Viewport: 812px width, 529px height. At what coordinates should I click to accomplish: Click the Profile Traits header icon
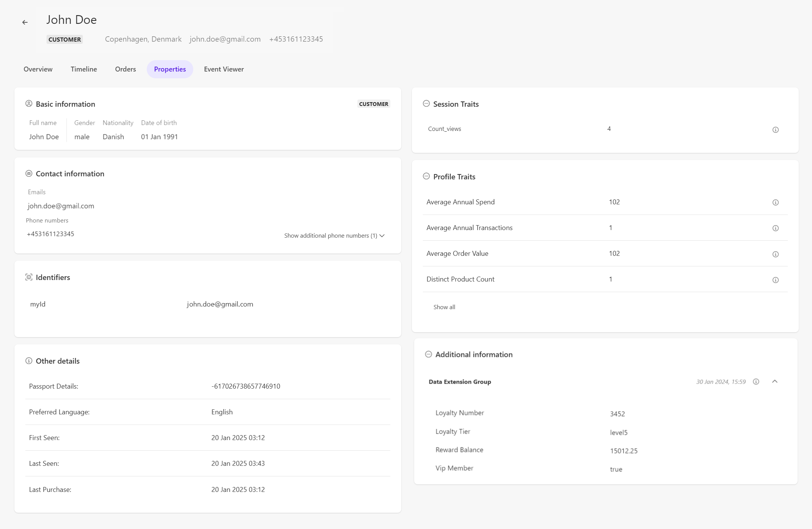coord(426,176)
